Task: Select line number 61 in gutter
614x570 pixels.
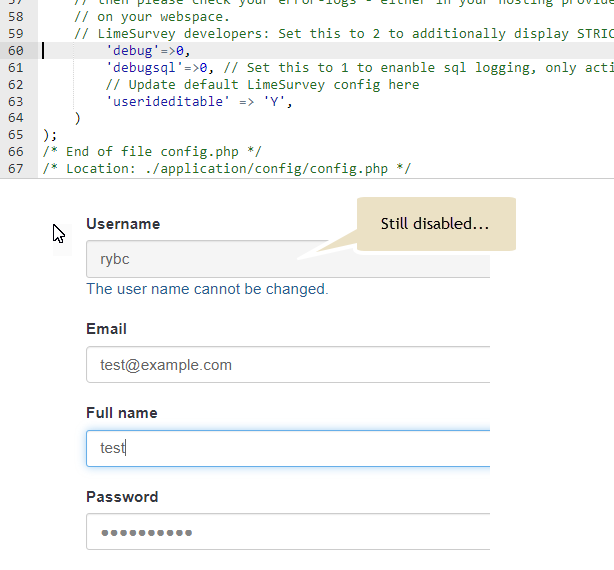Action: 14,67
